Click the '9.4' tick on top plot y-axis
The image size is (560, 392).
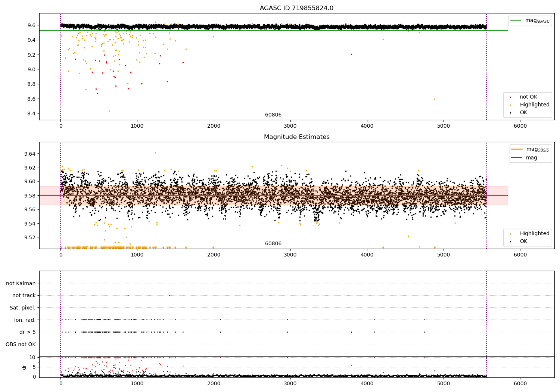31,40
